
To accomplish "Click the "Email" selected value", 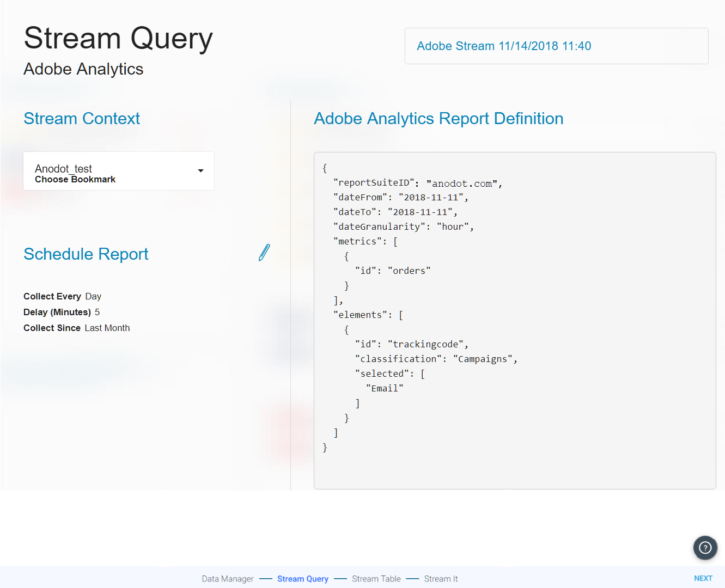I will [385, 389].
